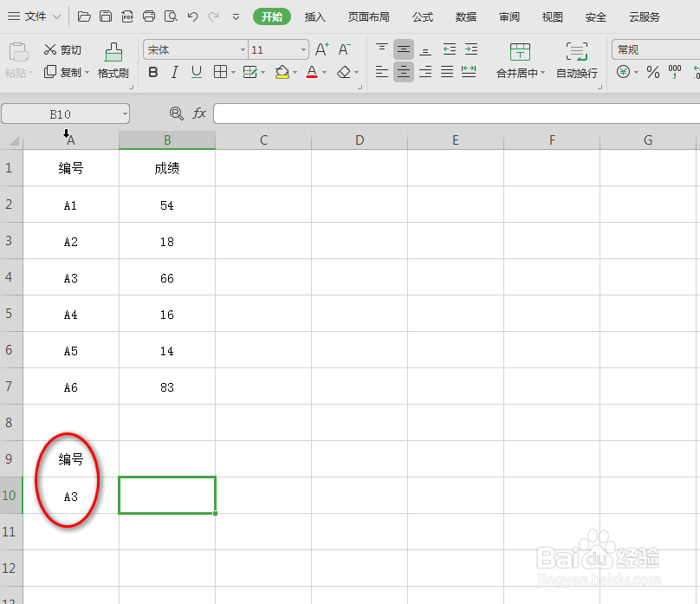
Task: Toggle left horizontal alignment
Action: pyautogui.click(x=382, y=71)
